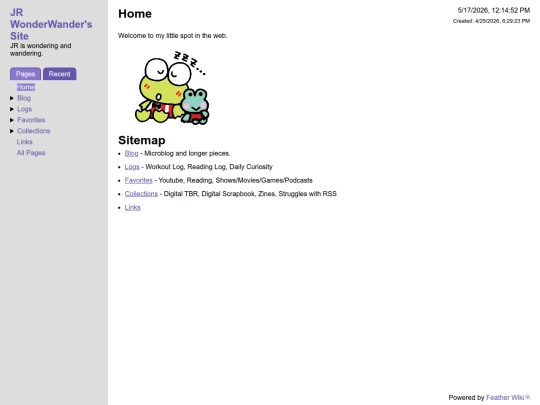Viewport: 540px width, 405px height.
Task: Switch to the Recent tab
Action: click(x=59, y=74)
